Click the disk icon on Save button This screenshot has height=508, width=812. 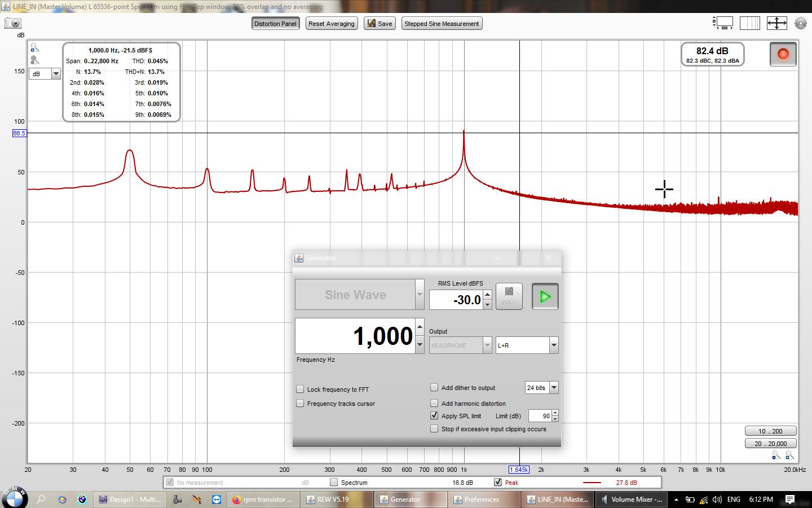coord(371,23)
